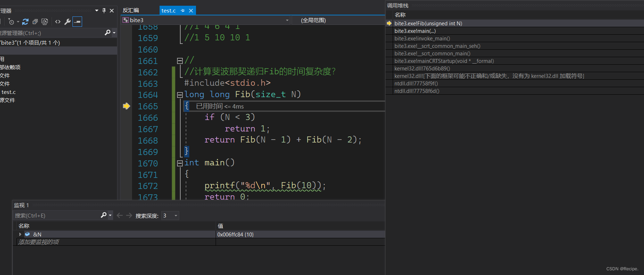The image size is (644, 275).
Task: Select test.c file in Solution Explorer
Action: click(9, 92)
